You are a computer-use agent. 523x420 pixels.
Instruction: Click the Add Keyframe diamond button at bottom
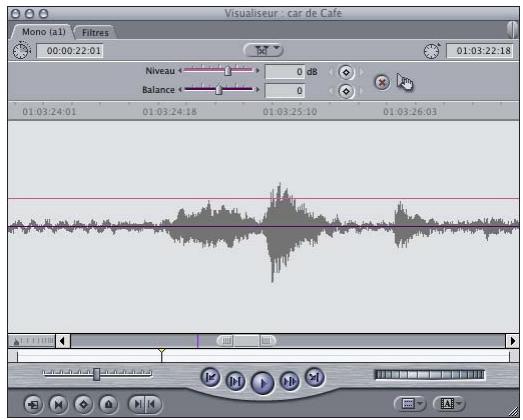pyautogui.click(x=83, y=405)
